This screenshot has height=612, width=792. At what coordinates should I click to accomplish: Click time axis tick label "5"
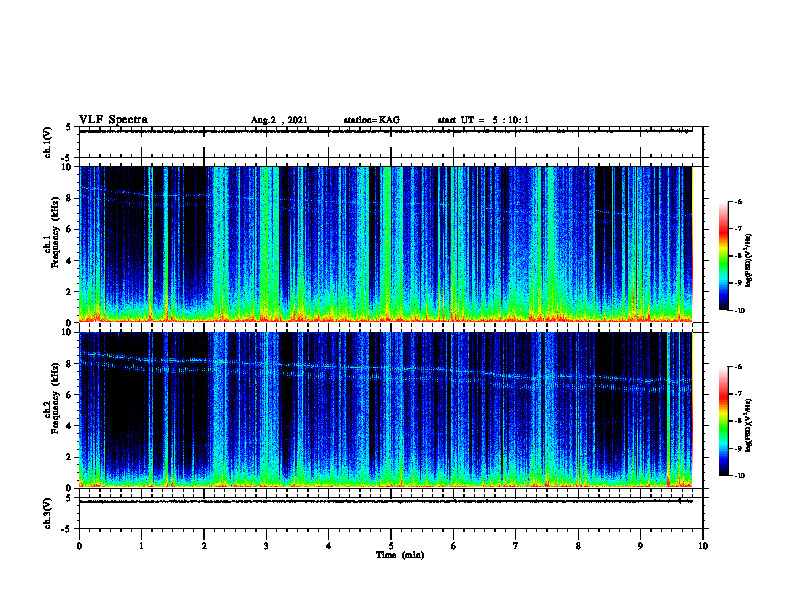click(x=391, y=546)
